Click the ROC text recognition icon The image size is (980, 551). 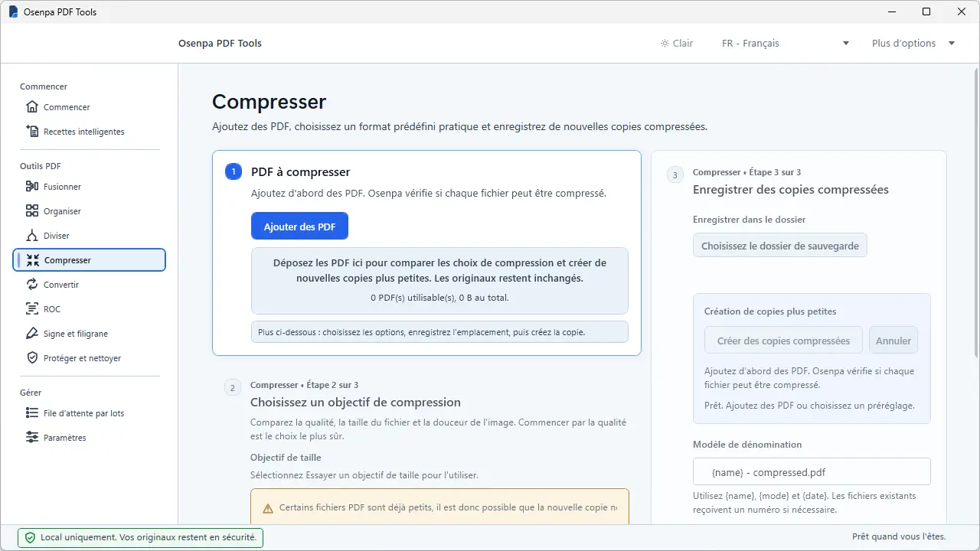(x=32, y=309)
